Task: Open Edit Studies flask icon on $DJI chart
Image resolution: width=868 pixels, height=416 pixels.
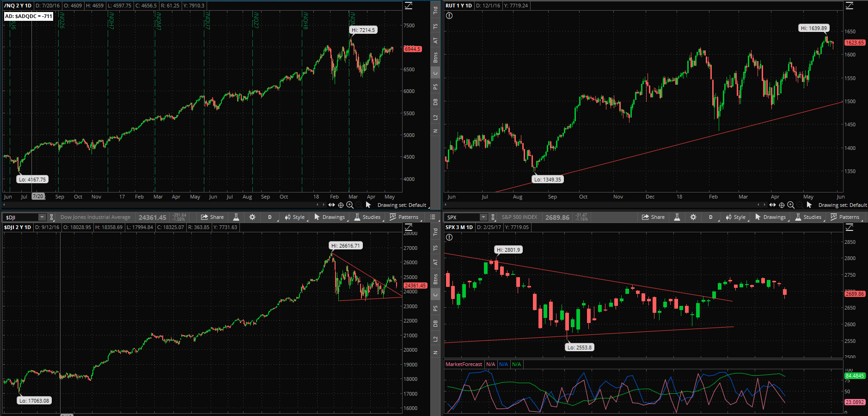Action: (x=236, y=217)
